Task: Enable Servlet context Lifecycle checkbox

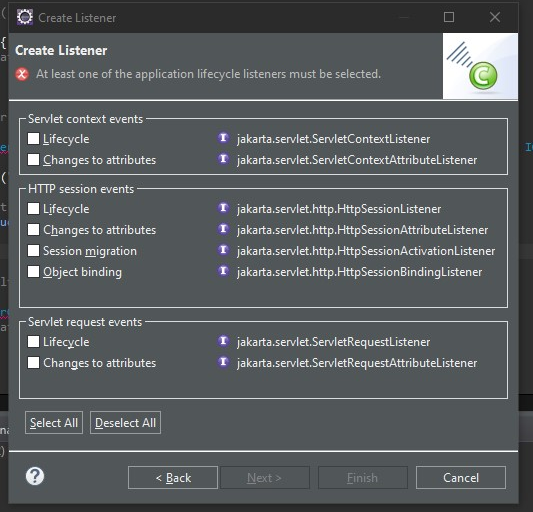Action: (33, 138)
